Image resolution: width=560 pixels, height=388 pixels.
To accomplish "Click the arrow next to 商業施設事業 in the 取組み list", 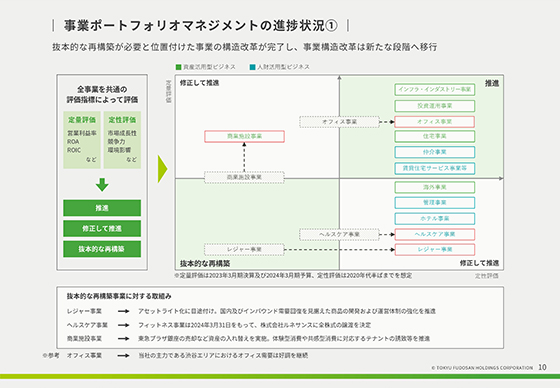I will [x=124, y=338].
